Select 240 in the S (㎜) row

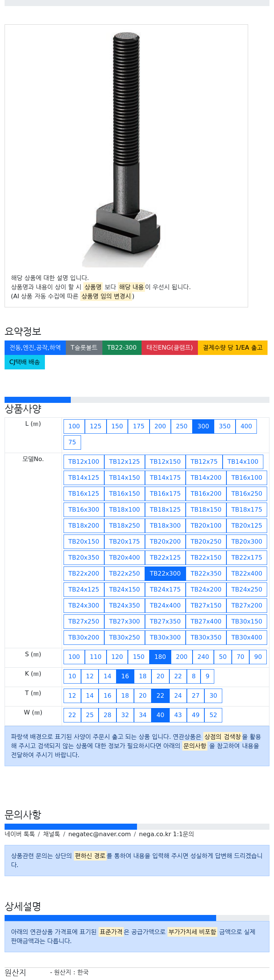203,657
